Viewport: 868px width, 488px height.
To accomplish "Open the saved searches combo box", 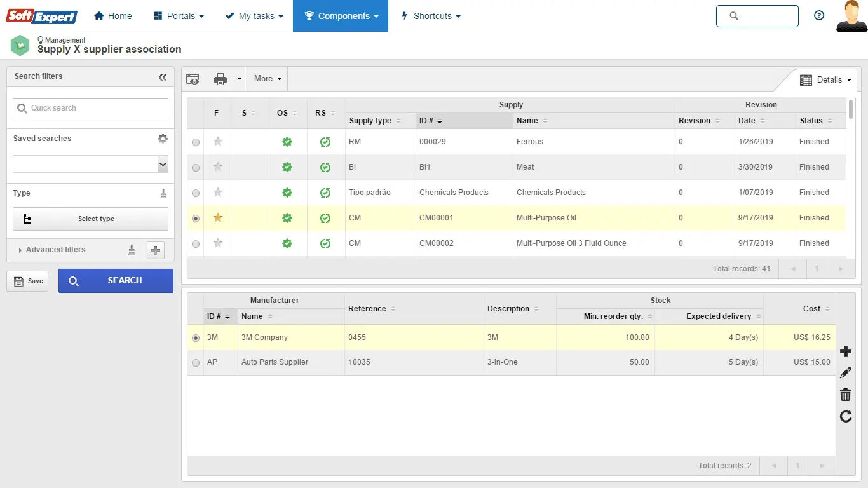I will pos(90,164).
